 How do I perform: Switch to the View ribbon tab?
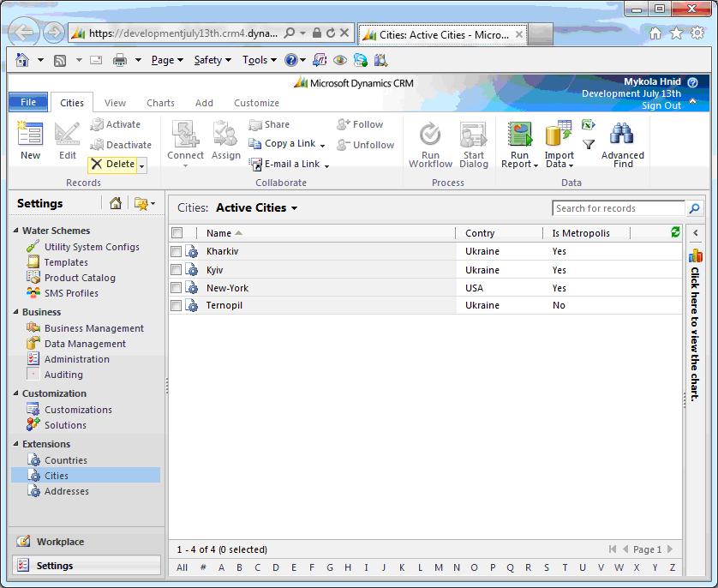[115, 103]
